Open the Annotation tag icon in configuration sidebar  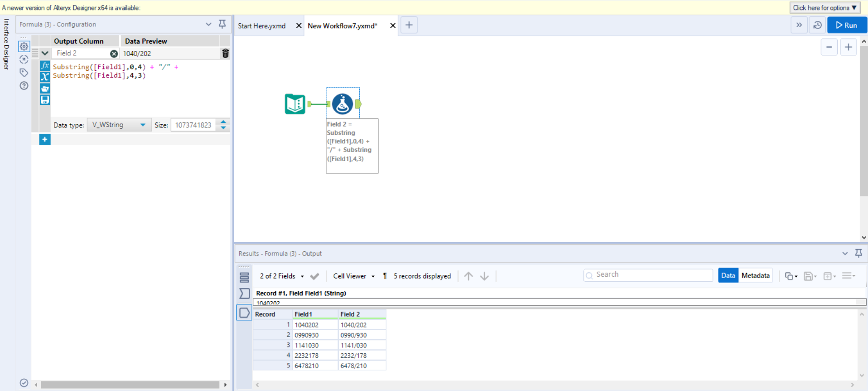tap(24, 73)
